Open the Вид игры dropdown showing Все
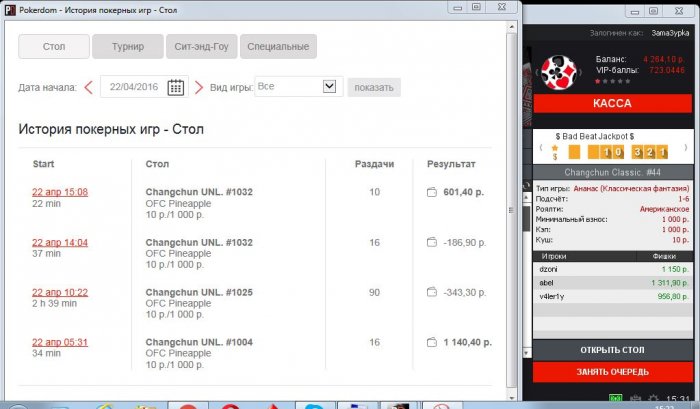Screen dimensions: 700x409 tap(298, 87)
